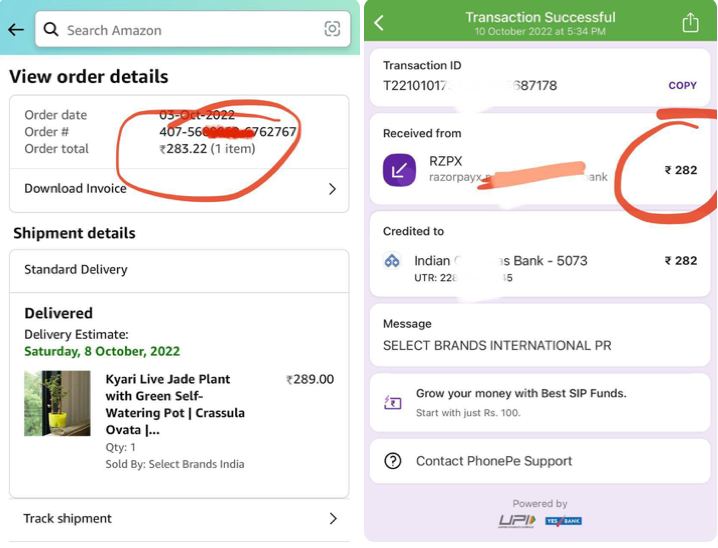Open camera lens scan in search bar
The height and width of the screenshot is (548, 718).
[332, 29]
